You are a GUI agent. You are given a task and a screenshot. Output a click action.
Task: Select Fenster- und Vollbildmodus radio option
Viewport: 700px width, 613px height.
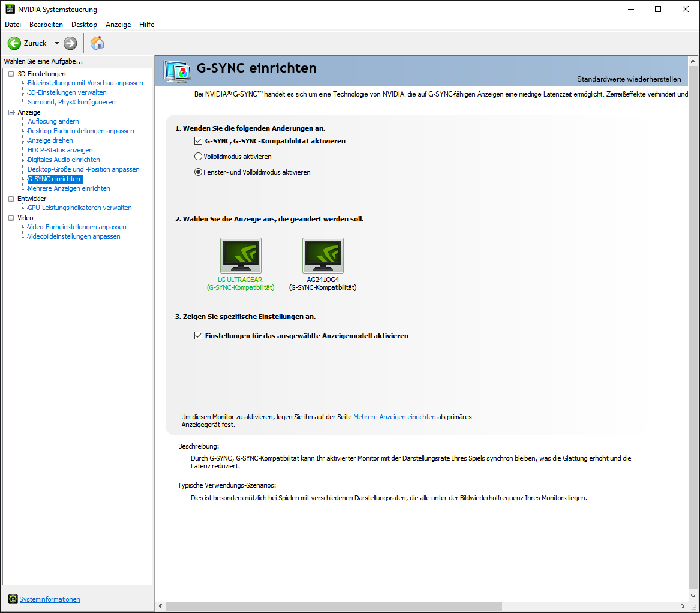click(x=198, y=172)
